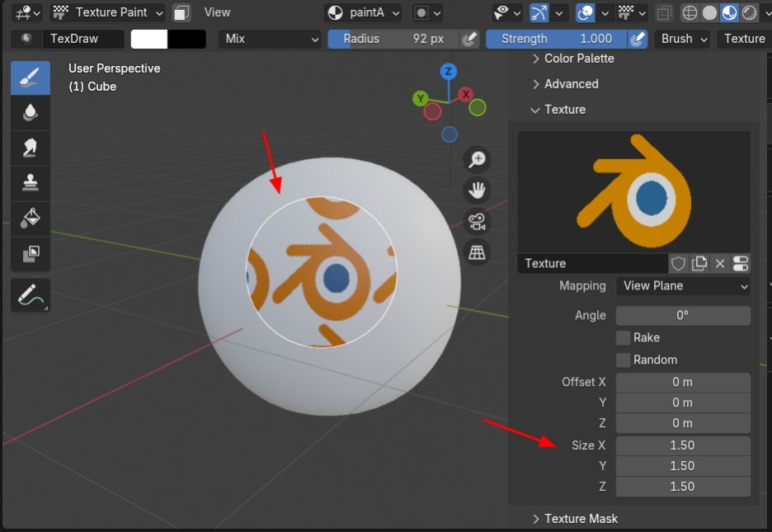Select the Soften tool
This screenshot has width=772, height=532.
[30, 113]
